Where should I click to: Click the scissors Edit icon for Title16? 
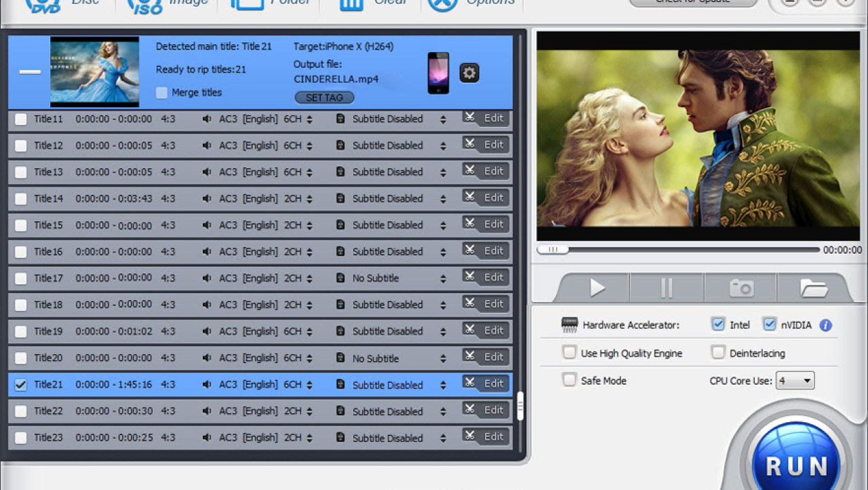coord(469,249)
